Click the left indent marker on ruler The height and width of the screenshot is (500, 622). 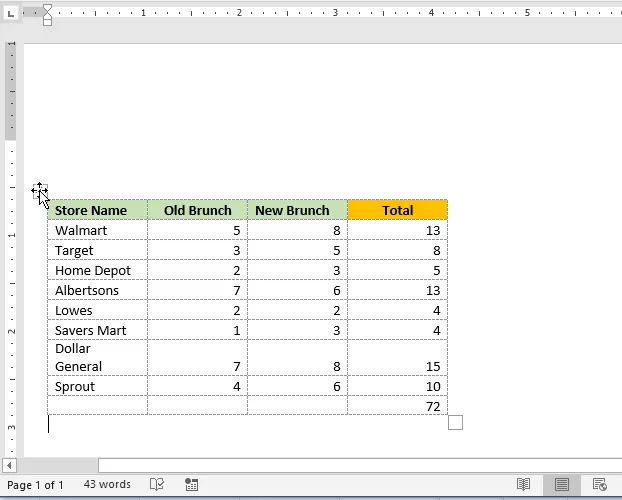pyautogui.click(x=47, y=22)
